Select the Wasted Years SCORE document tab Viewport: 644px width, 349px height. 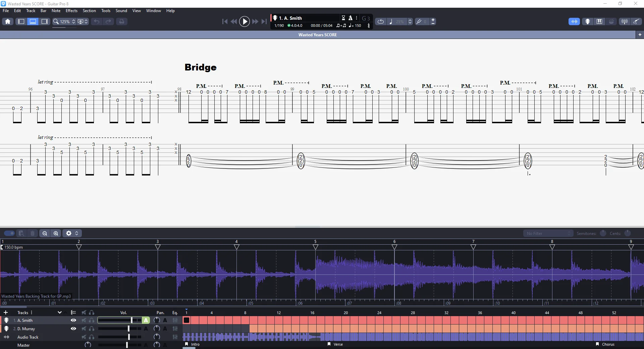pyautogui.click(x=318, y=35)
